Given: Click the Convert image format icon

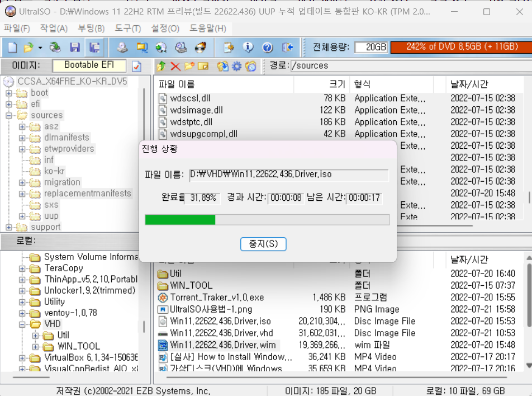Looking at the screenshot, I should 142,48.
